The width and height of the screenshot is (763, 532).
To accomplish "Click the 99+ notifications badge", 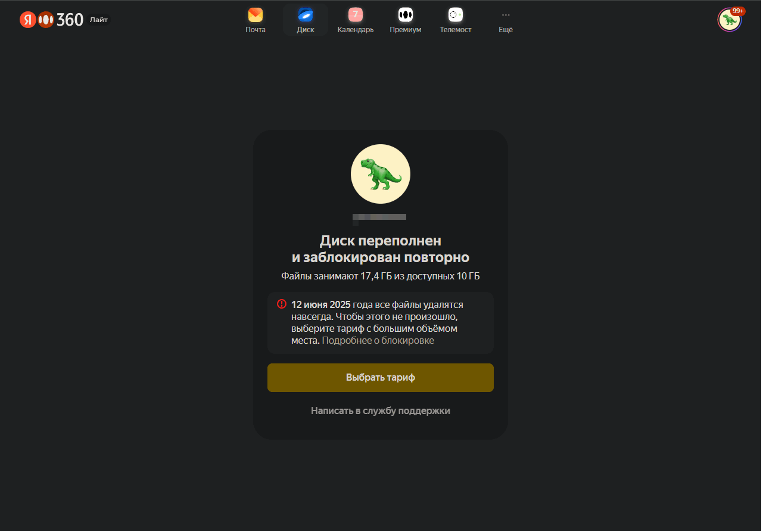I will 738,11.
